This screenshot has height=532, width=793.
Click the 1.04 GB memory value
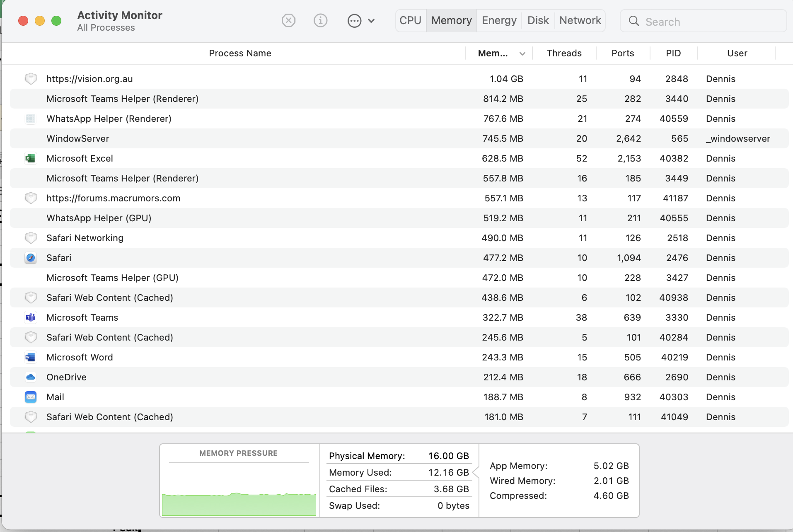506,79
